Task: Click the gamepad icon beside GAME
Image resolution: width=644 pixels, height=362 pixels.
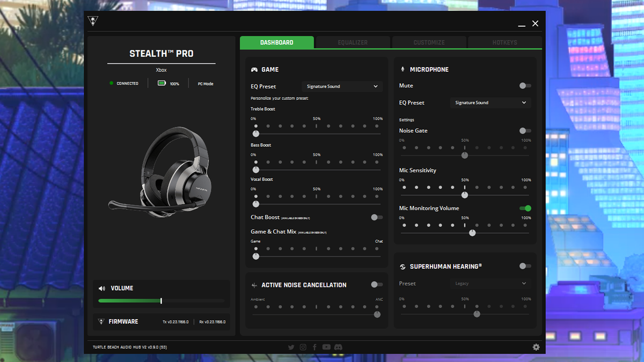Action: point(254,70)
